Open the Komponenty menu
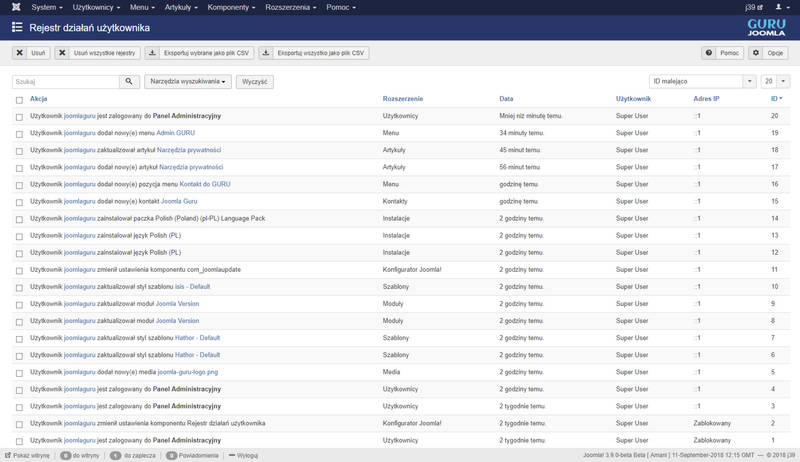 (x=231, y=7)
